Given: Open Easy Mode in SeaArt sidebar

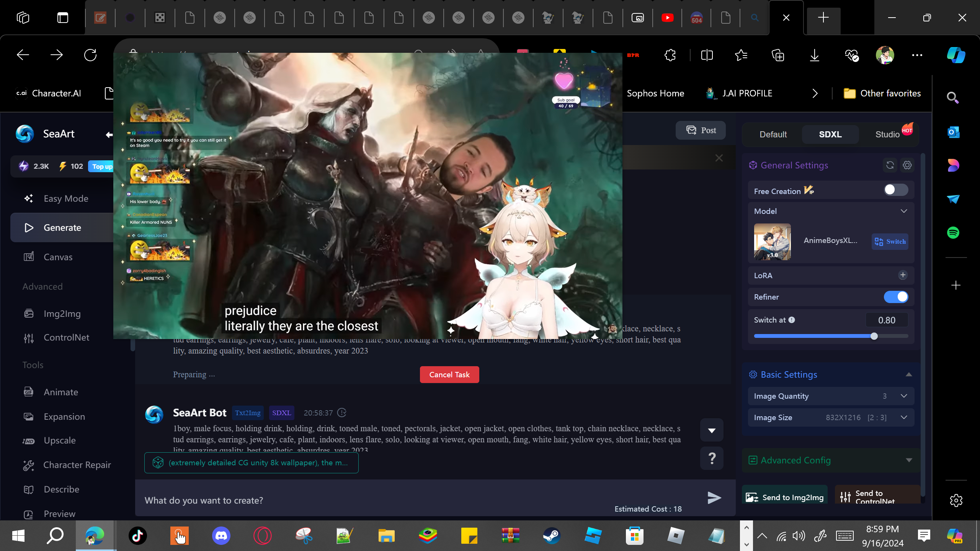Looking at the screenshot, I should 66,199.
